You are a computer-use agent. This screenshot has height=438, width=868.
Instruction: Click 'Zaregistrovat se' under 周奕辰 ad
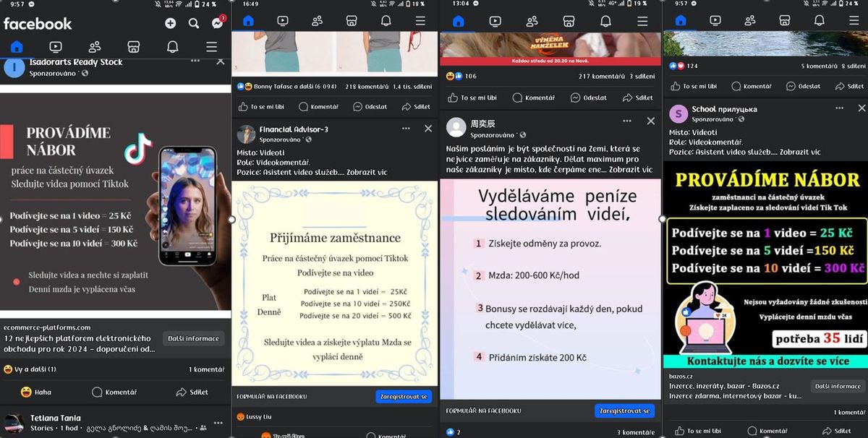pyautogui.click(x=624, y=411)
